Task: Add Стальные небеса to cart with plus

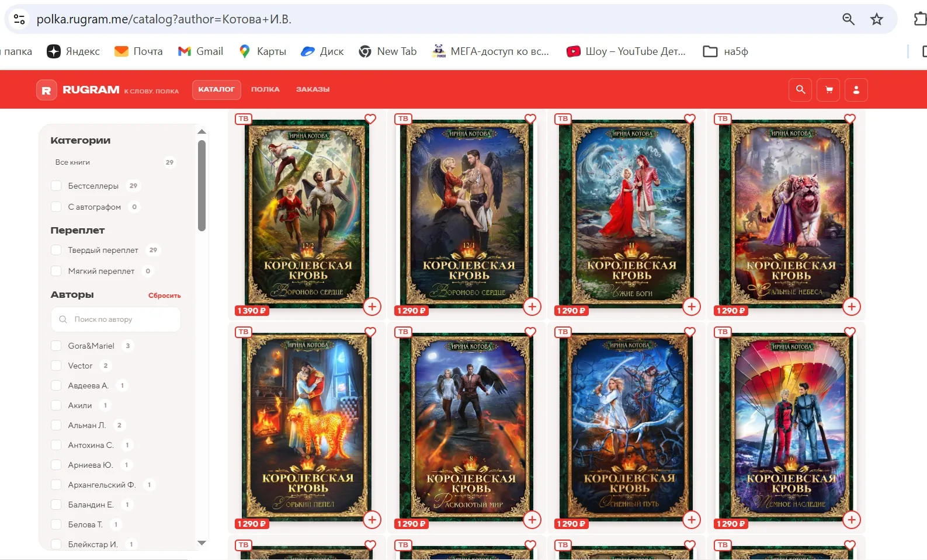Action: tap(852, 307)
